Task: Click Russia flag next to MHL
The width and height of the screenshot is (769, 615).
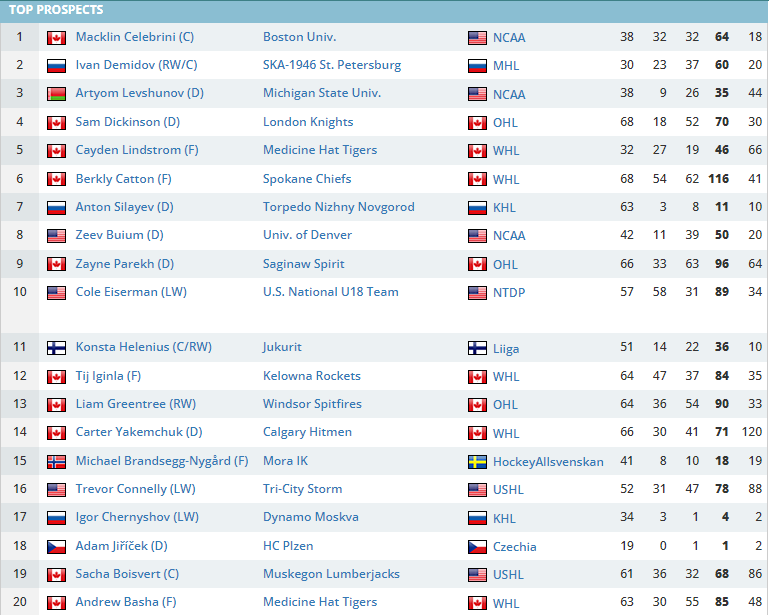Action: point(477,66)
